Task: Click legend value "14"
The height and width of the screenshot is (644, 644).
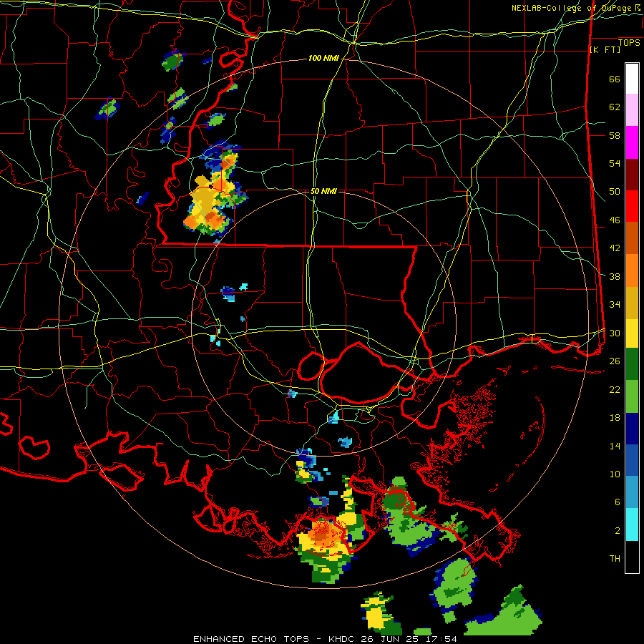Action: point(615,446)
